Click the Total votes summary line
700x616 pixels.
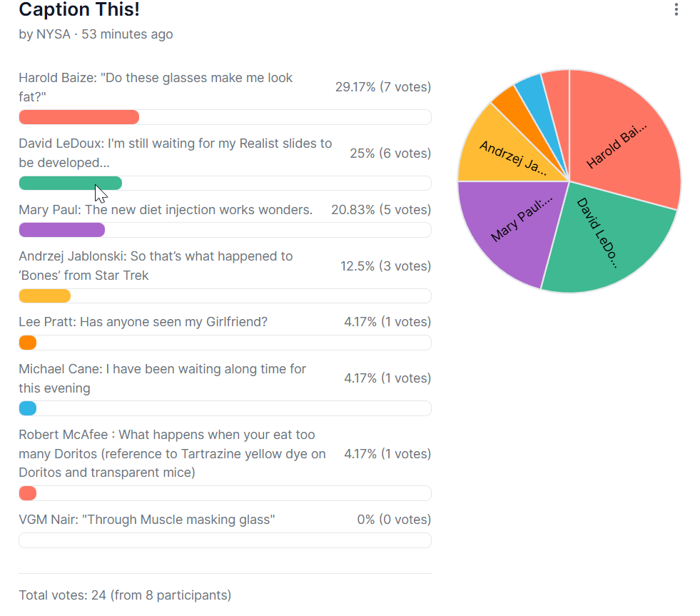pos(125,595)
